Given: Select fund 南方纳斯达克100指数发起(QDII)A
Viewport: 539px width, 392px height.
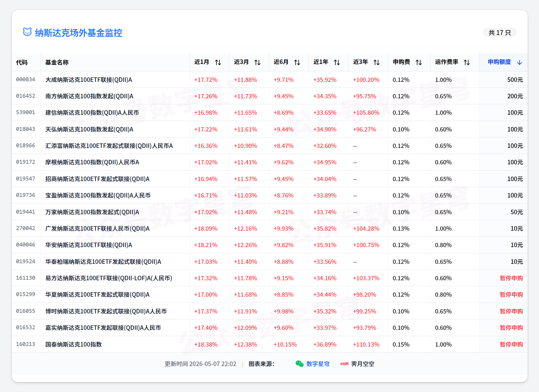Looking at the screenshot, I should pyautogui.click(x=89, y=96).
